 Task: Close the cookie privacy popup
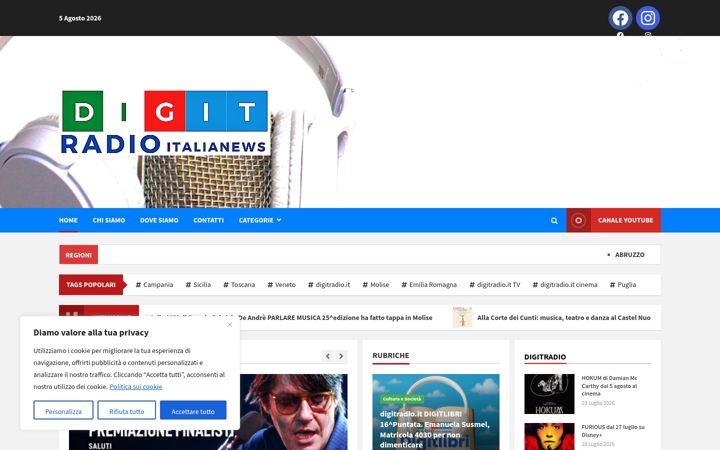click(x=230, y=325)
